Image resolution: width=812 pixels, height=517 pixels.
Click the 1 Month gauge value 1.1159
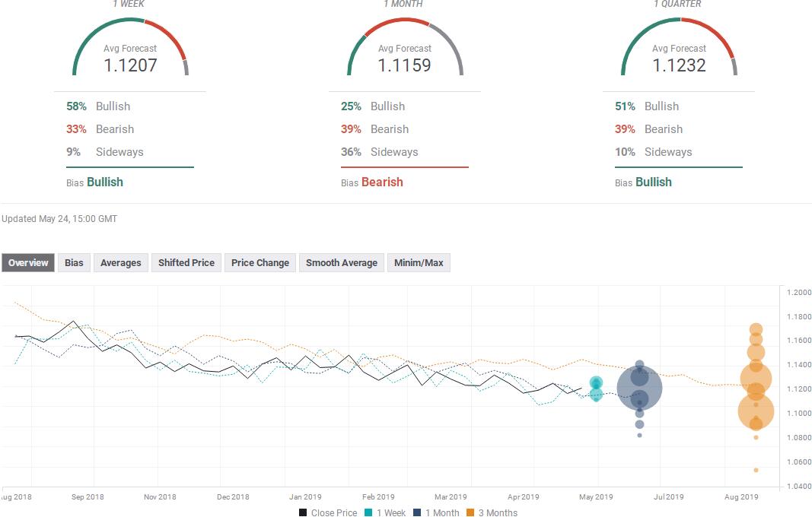point(404,65)
